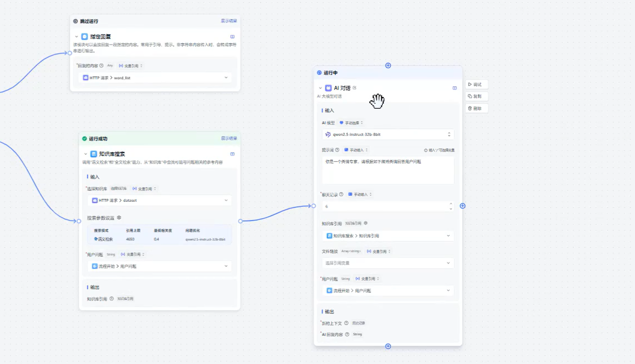Image resolution: width=635 pixels, height=364 pixels.
Task: Click the prompt text area of AI 对话
Action: 388,170
